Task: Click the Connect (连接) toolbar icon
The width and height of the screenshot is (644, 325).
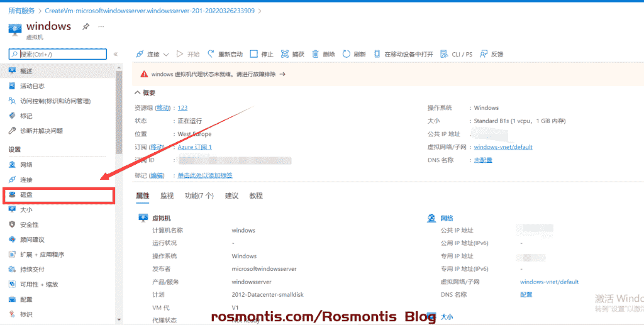Action: point(140,54)
